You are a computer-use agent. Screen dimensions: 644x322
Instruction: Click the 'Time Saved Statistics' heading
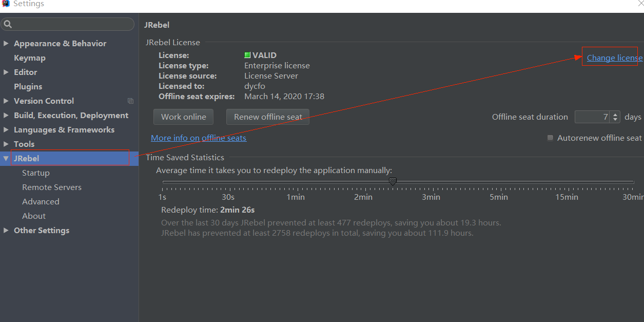[x=185, y=158]
